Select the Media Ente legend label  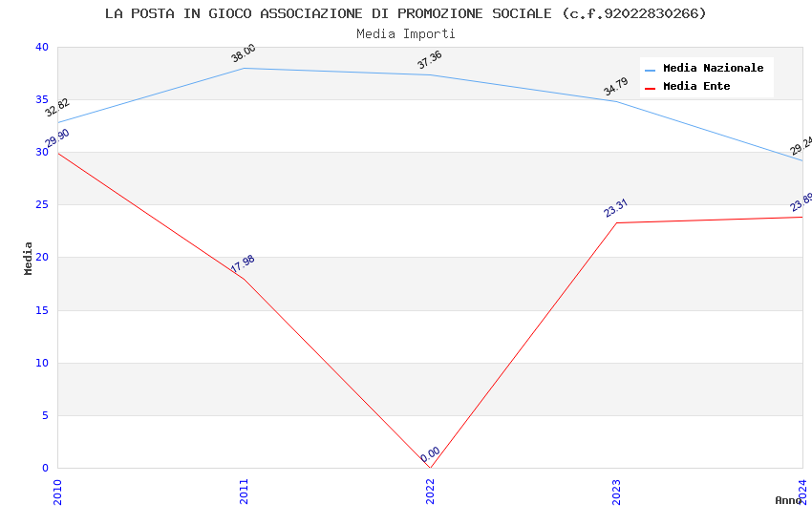pos(696,87)
